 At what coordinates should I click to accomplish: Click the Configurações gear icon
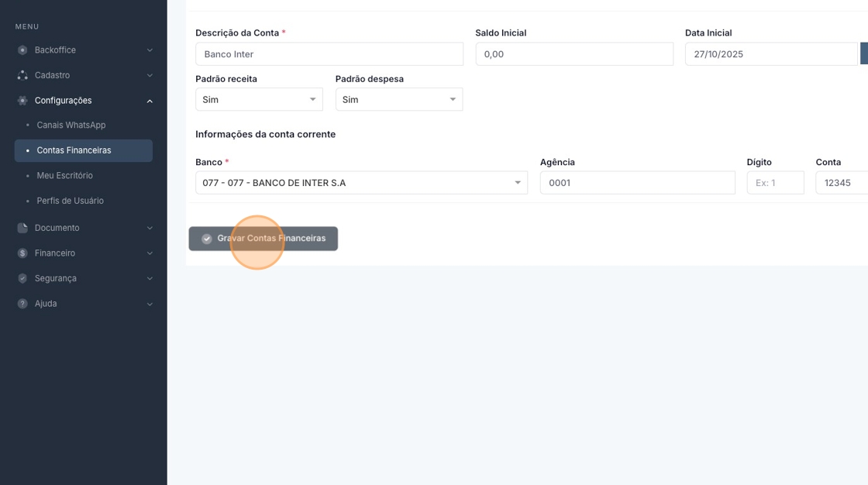[x=22, y=101]
